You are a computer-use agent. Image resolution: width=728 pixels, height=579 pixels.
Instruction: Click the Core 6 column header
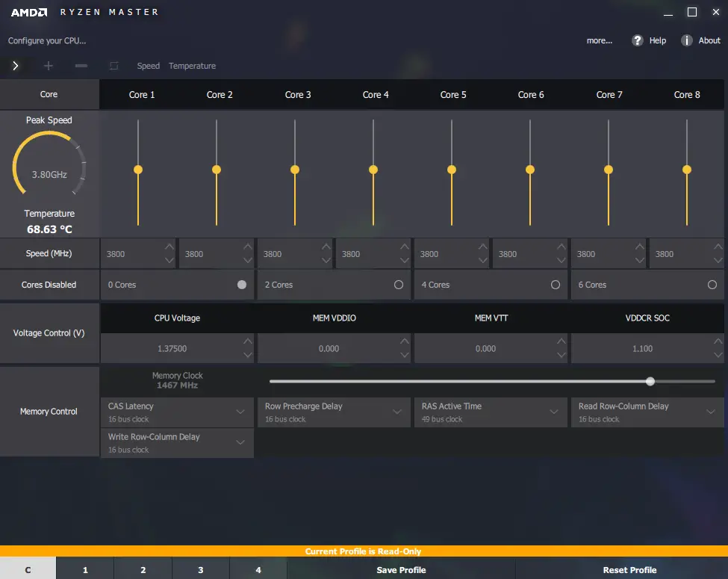pos(531,95)
